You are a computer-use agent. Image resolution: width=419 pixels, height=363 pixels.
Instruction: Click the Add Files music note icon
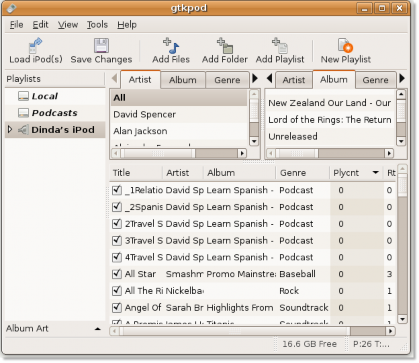[171, 46]
